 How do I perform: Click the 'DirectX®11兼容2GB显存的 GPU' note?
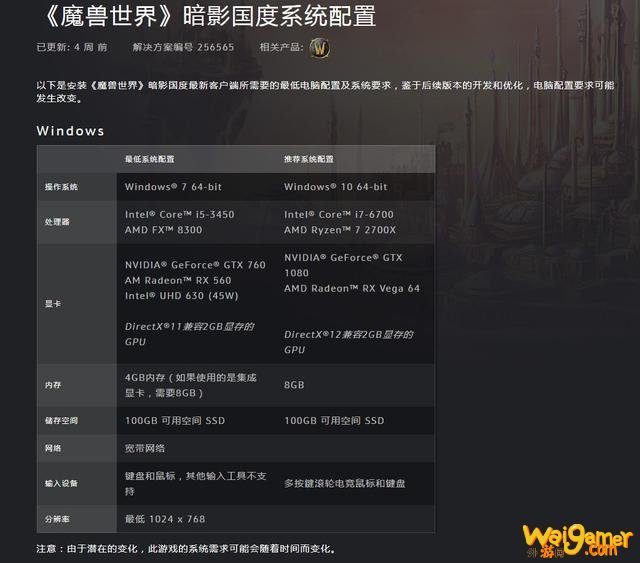[189, 334]
